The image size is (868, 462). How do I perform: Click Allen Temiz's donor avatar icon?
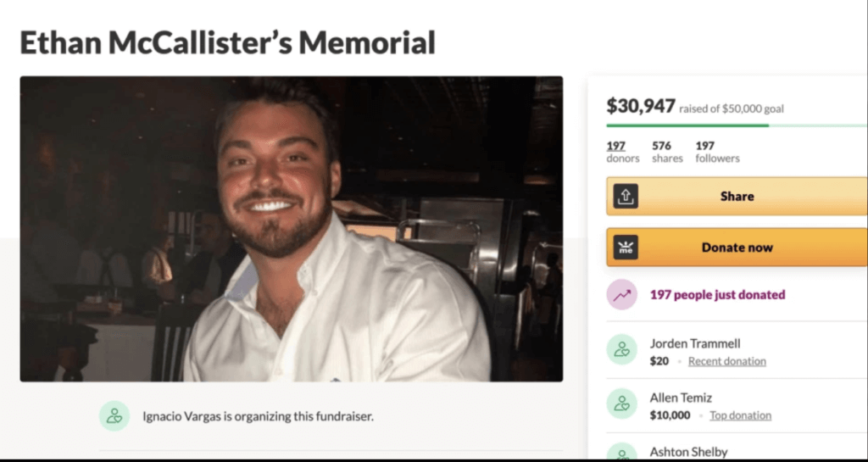pos(621,404)
